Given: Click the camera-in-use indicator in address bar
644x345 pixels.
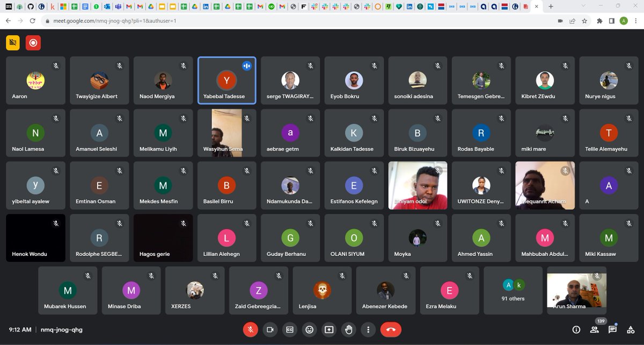Looking at the screenshot, I should point(560,21).
